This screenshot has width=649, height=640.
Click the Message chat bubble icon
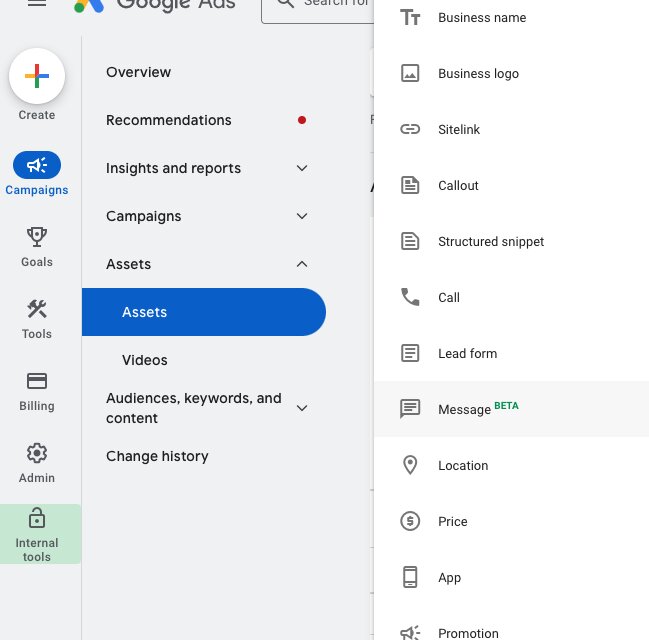tap(410, 409)
